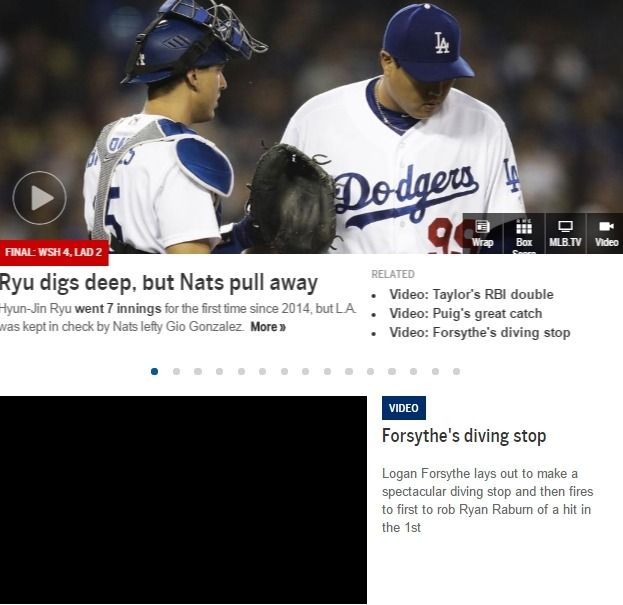
Task: Open the headline Ryu digs deep, but Nats pull away
Action: pyautogui.click(x=159, y=282)
